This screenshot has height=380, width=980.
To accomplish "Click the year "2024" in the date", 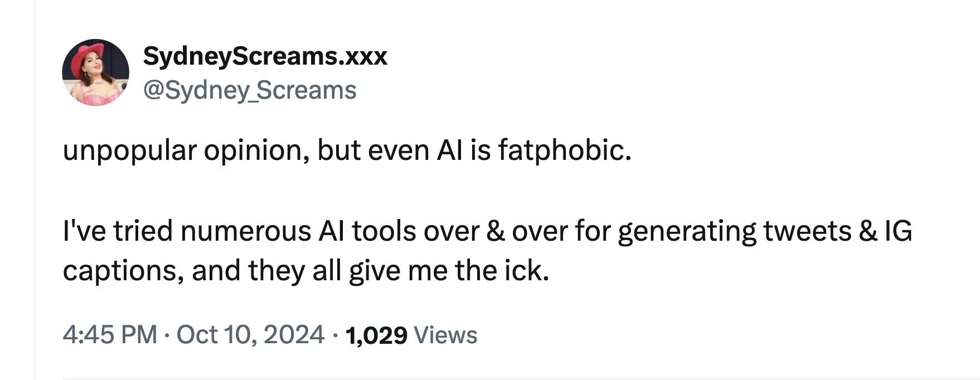I will coord(294,335).
